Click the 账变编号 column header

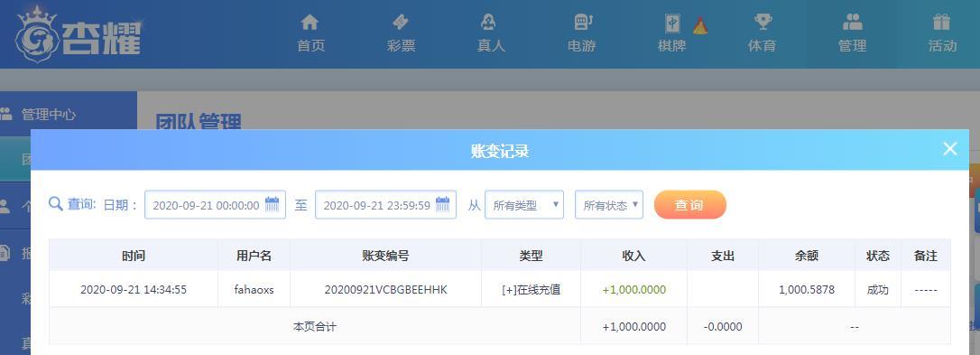(x=385, y=256)
